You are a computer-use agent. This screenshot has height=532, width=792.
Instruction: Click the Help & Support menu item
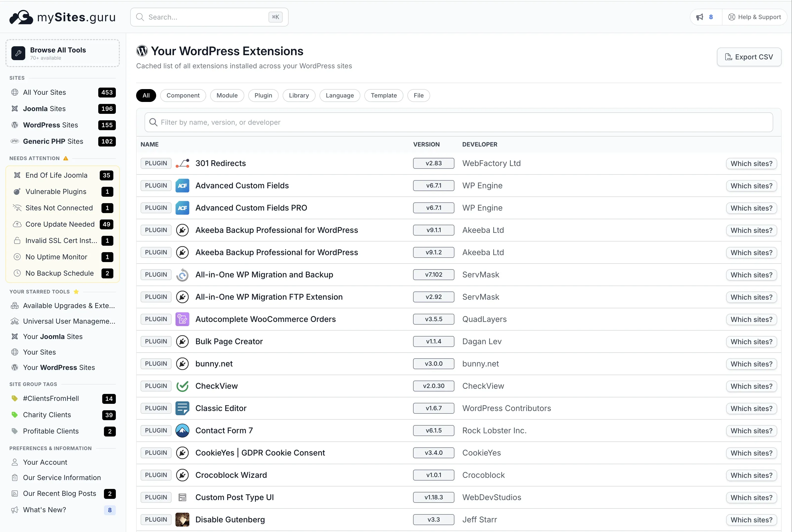pyautogui.click(x=755, y=17)
